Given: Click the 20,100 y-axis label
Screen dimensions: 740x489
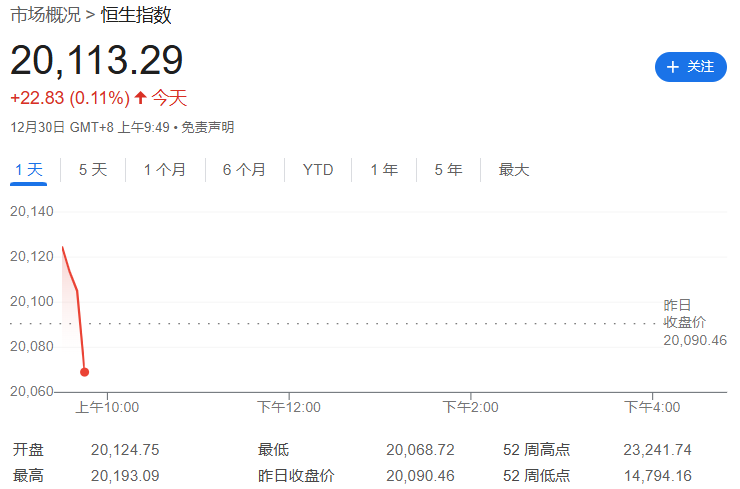Looking at the screenshot, I should click(32, 301).
